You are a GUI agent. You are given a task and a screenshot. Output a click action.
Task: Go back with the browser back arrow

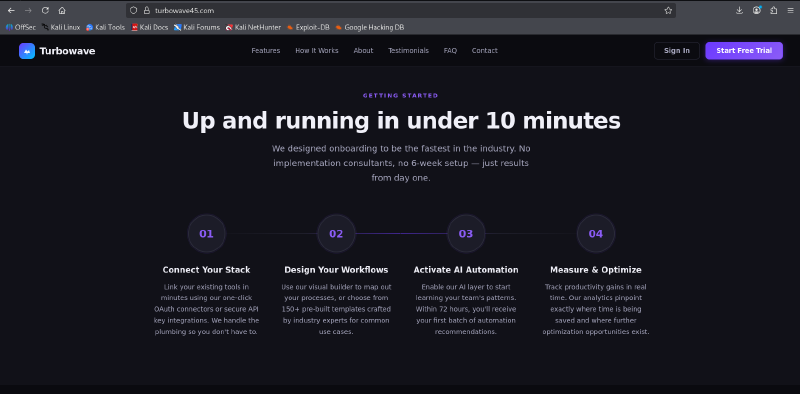tap(11, 10)
